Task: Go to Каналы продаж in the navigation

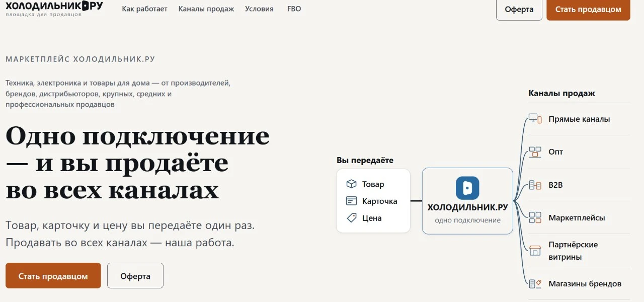Action: (x=206, y=9)
